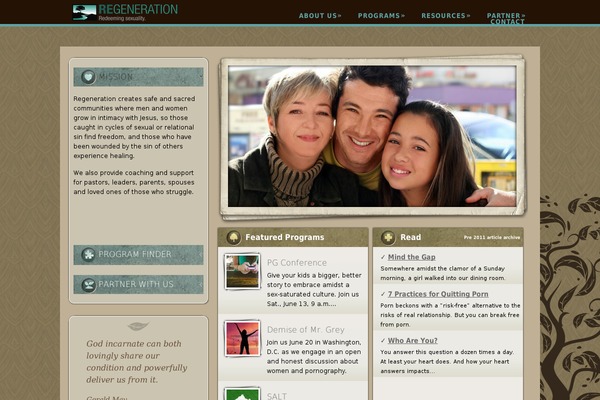Open the About Us menu
Screen dimensions: 600x400
pyautogui.click(x=320, y=16)
